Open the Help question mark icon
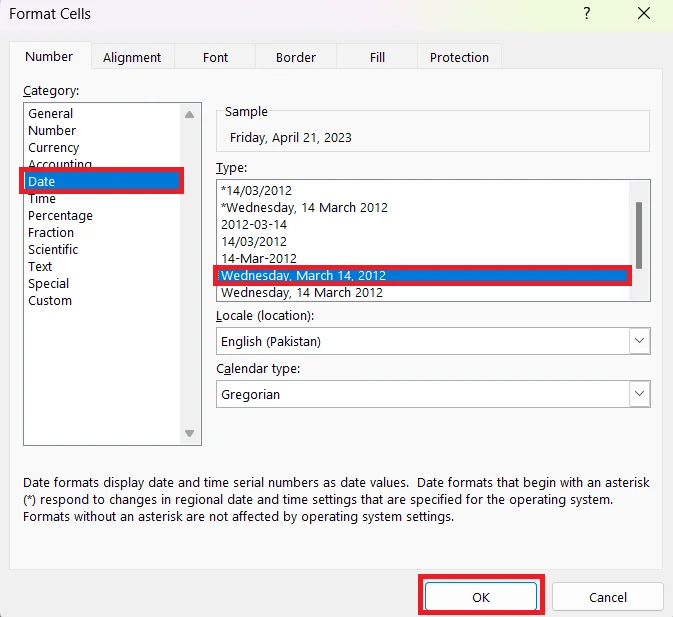 coord(587,13)
